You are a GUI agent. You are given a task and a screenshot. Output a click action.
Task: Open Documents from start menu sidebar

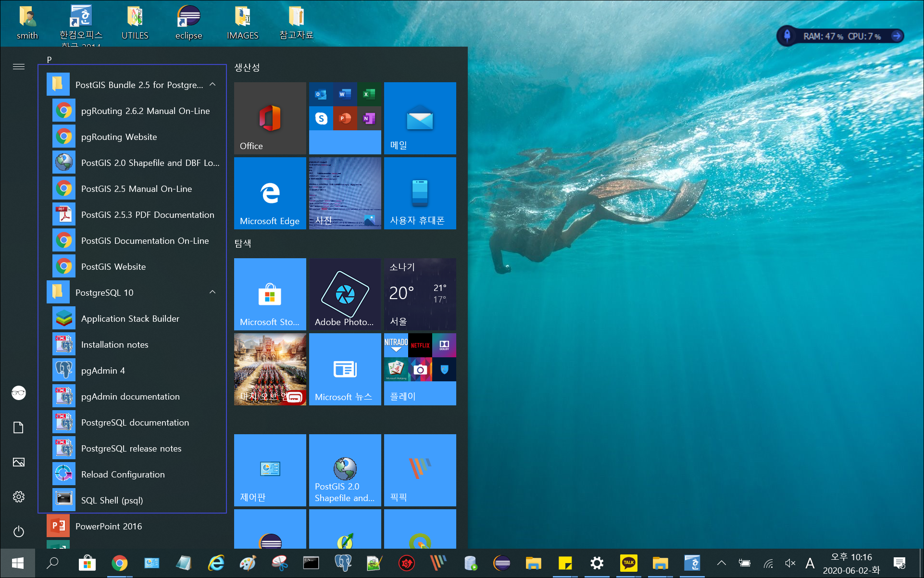(19, 427)
